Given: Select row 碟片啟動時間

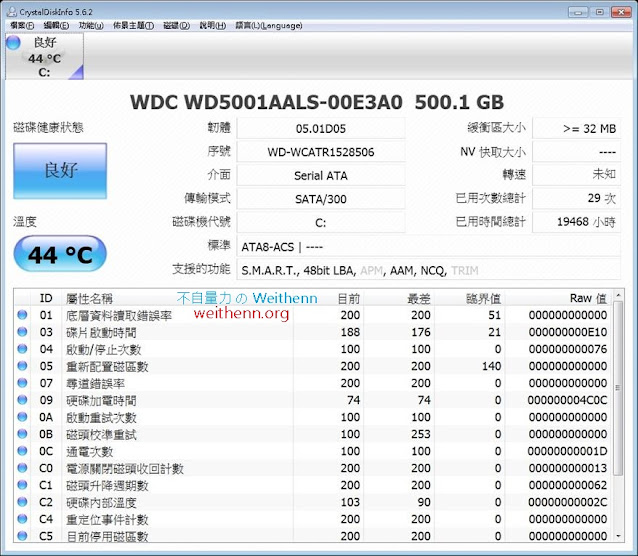Looking at the screenshot, I should tap(313, 332).
